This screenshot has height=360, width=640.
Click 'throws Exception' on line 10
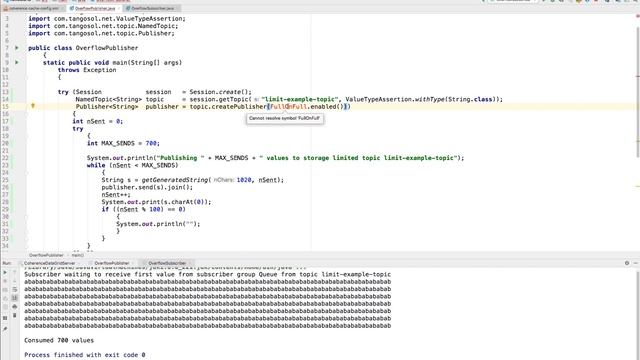[87, 70]
